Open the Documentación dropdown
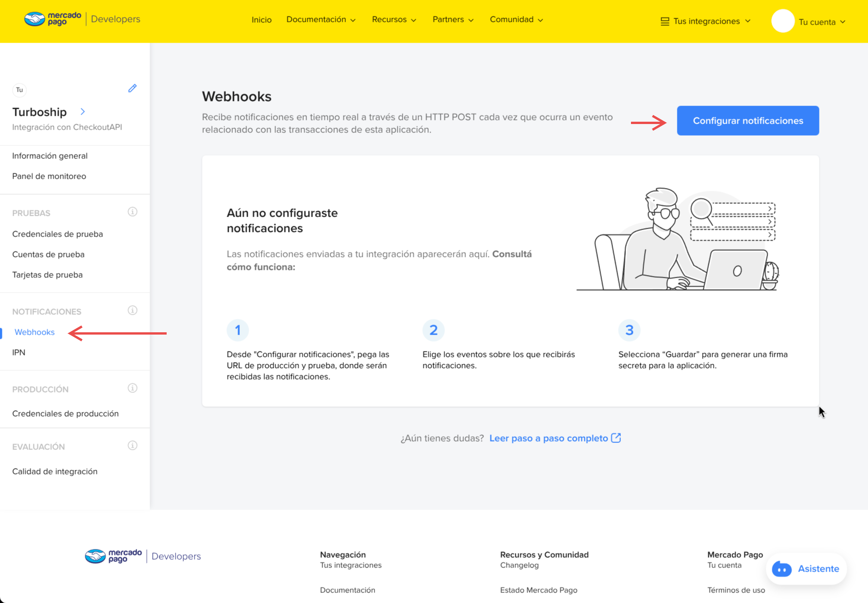The image size is (868, 603). coord(321,19)
